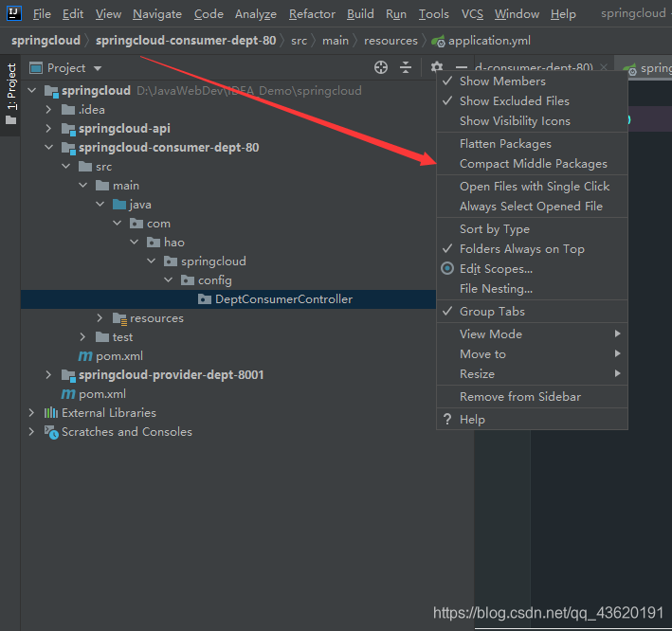Image resolution: width=672 pixels, height=631 pixels.
Task: Click the Maven icon of the root pom.xml
Action: coord(68,394)
